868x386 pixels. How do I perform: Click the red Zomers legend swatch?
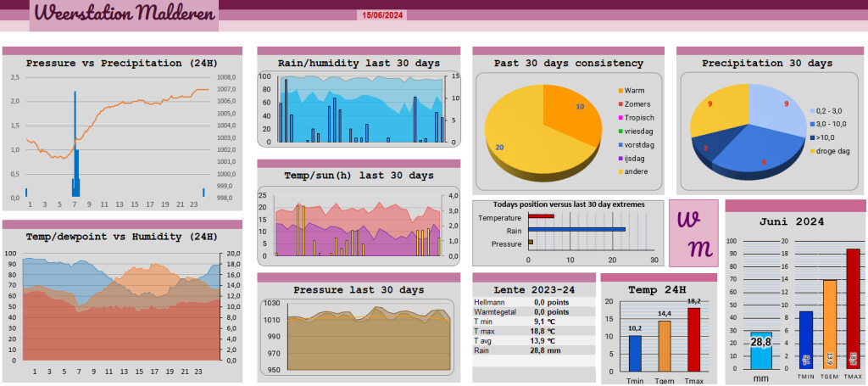tap(620, 103)
